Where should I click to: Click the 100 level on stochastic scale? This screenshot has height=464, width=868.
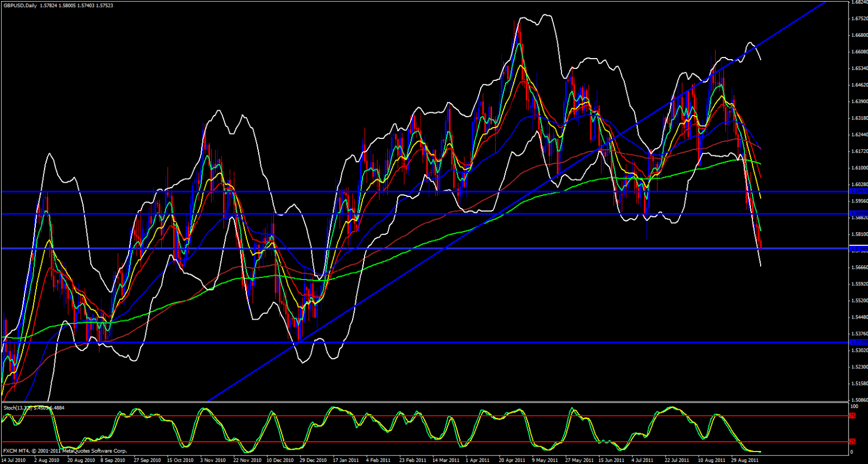[x=854, y=406]
